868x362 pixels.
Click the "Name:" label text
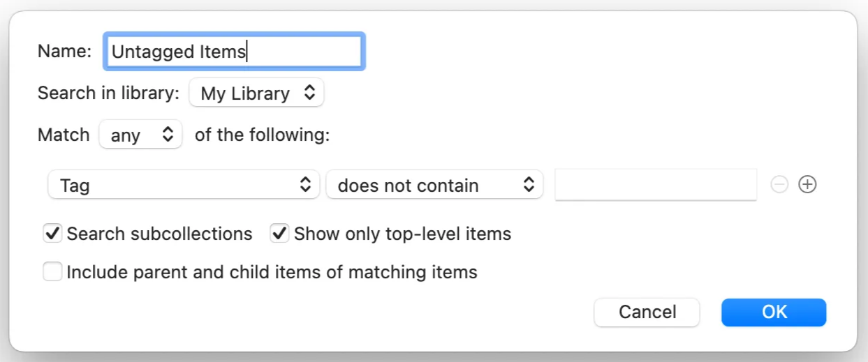(64, 52)
